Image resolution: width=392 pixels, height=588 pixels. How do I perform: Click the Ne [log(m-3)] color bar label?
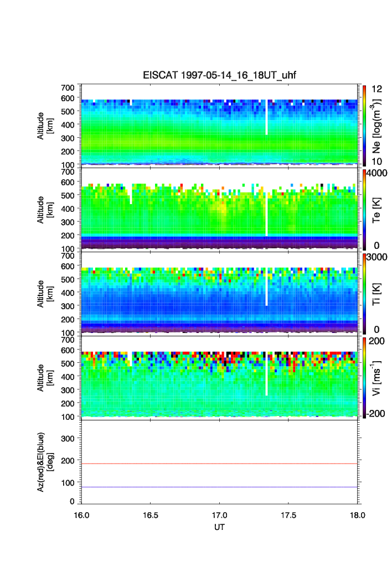(376, 126)
